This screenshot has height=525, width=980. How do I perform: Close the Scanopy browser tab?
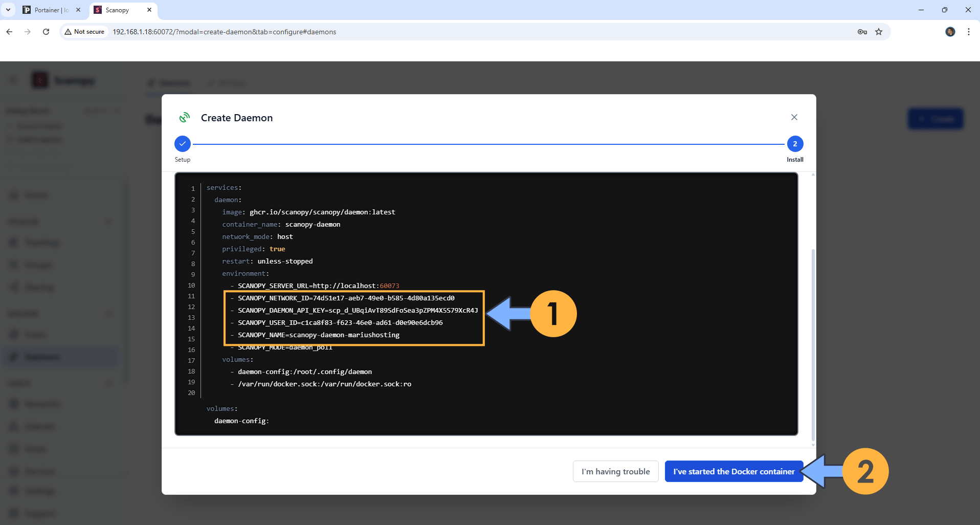tap(149, 10)
